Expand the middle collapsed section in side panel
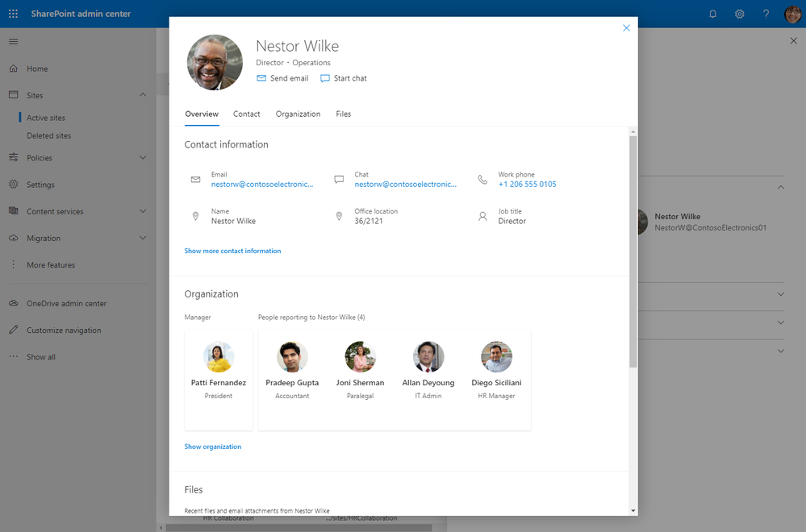Image resolution: width=806 pixels, height=532 pixels. pos(780,322)
